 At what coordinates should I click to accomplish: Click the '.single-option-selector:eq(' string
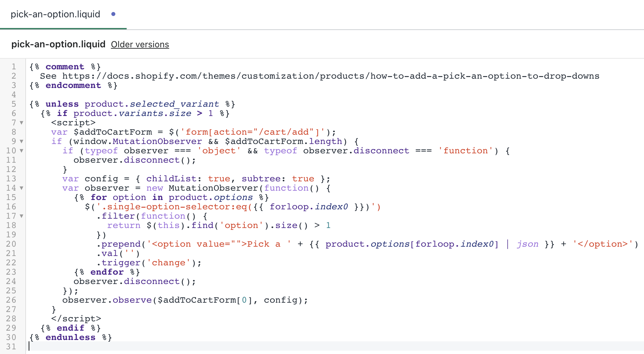coord(174,207)
